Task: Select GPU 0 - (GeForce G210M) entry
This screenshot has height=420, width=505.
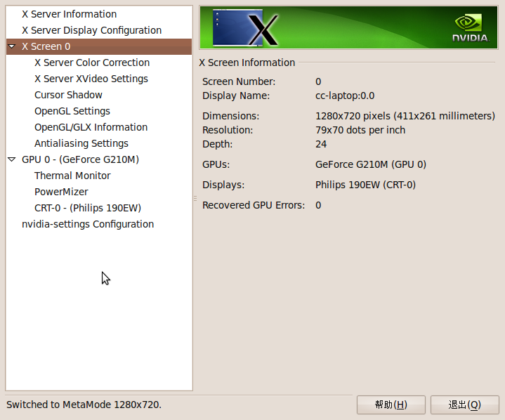Action: point(80,159)
